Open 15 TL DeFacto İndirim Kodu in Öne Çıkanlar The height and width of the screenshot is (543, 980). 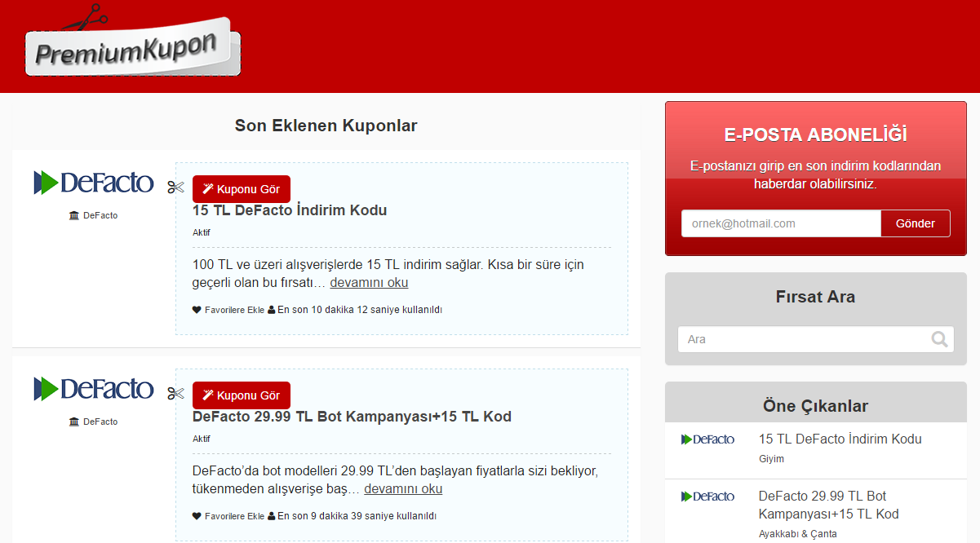[840, 439]
